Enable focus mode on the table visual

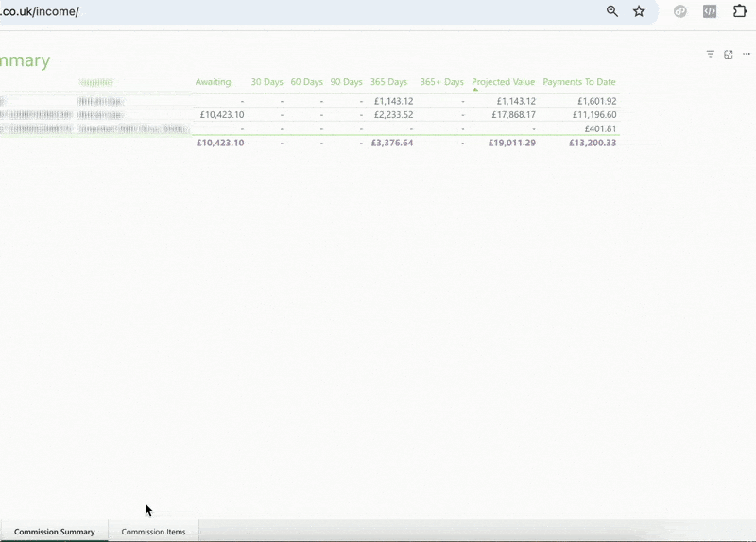(x=729, y=55)
